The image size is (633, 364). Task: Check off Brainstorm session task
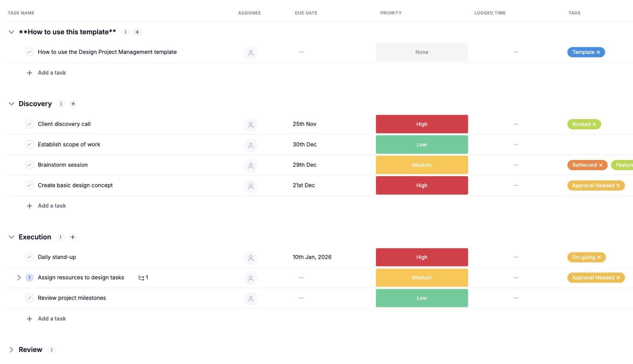coord(29,165)
